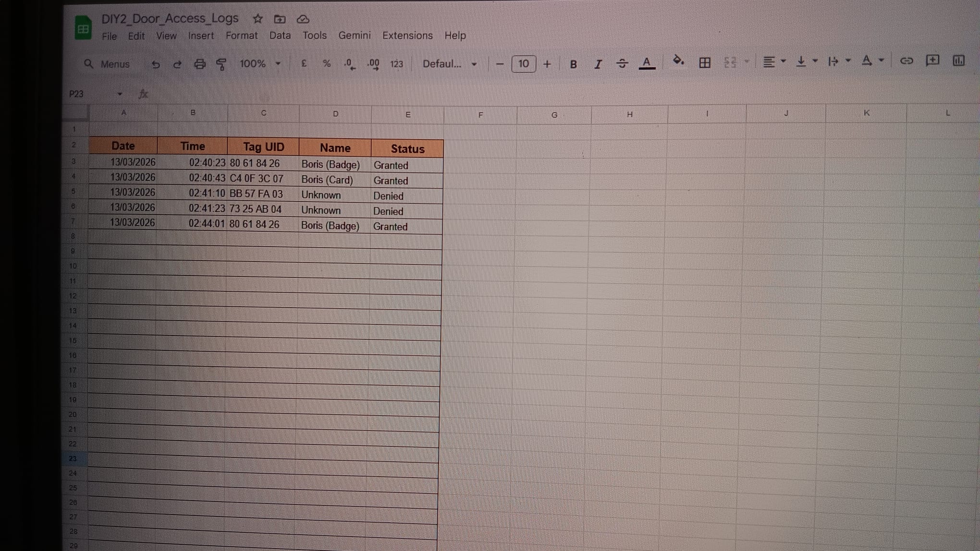980x551 pixels.
Task: Insert a chart via the toolbar icon
Action: (x=958, y=61)
